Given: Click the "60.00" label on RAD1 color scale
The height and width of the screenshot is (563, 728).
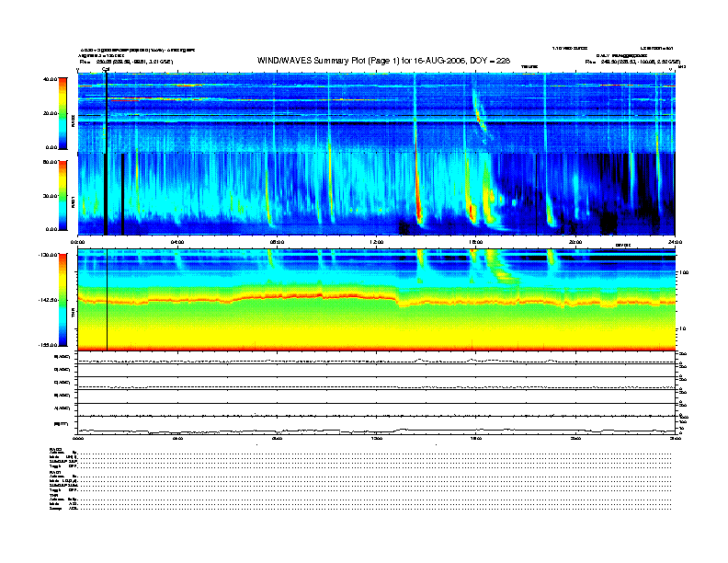Looking at the screenshot, I should [x=50, y=162].
